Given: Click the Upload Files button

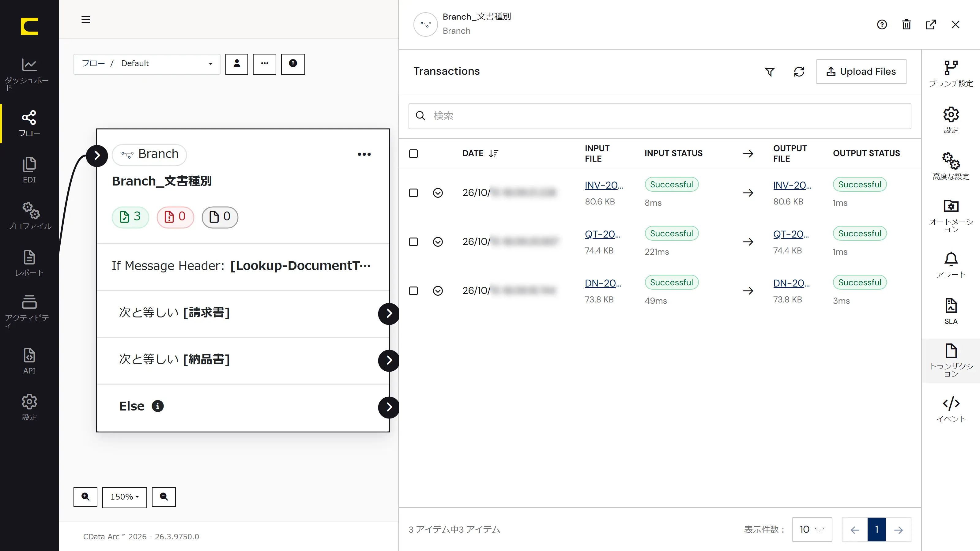Looking at the screenshot, I should [x=861, y=72].
